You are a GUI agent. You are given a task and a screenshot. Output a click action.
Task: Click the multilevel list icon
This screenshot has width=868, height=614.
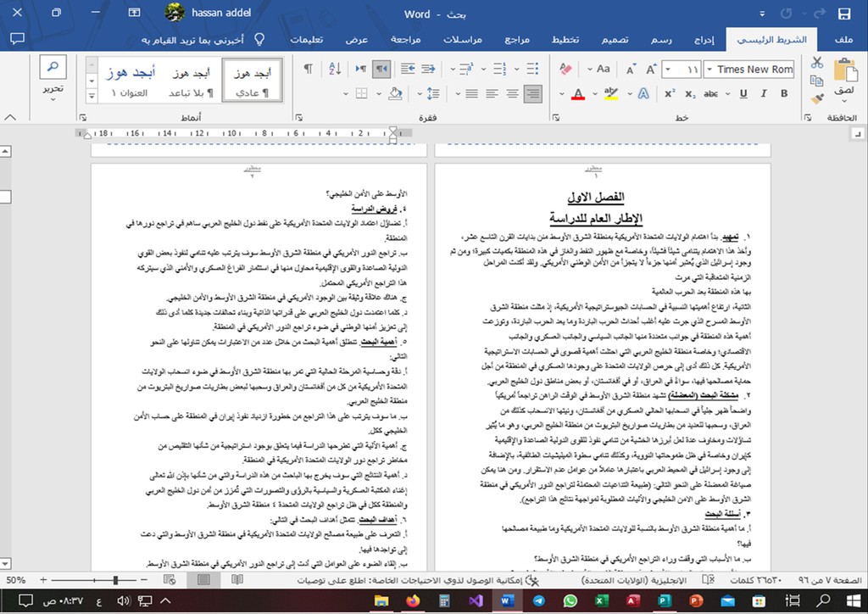point(467,70)
